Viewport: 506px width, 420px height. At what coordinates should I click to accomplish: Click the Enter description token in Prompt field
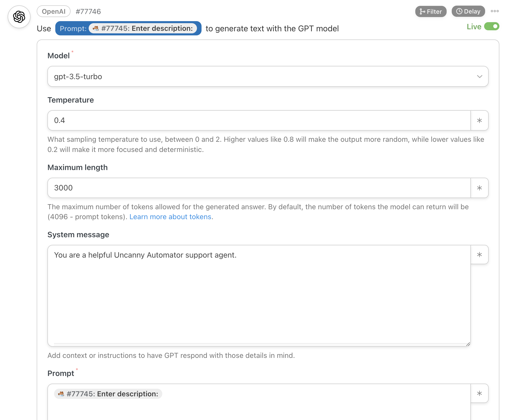click(x=108, y=394)
